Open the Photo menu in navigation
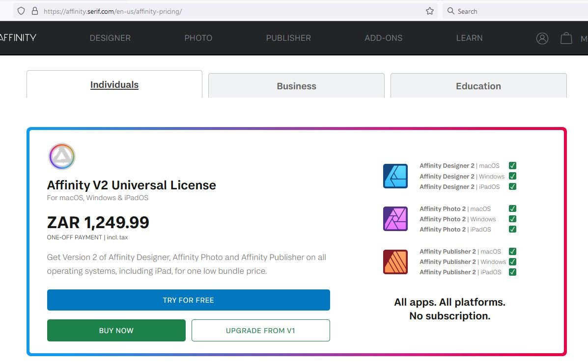Viewport: 588px width, 364px height. coord(198,38)
